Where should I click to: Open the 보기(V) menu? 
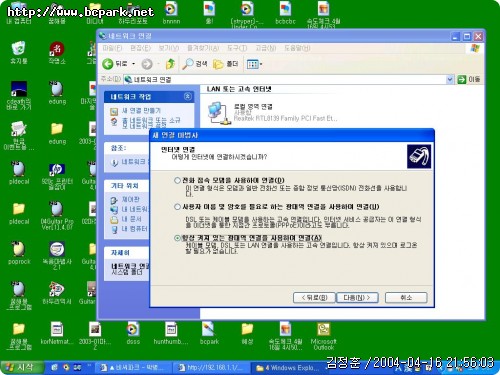pyautogui.click(x=169, y=48)
